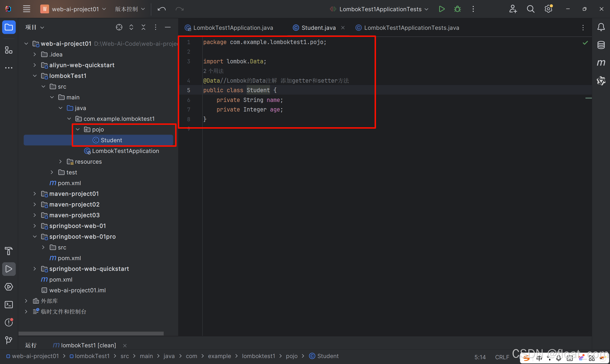The height and width of the screenshot is (364, 610).
Task: Click the Search Everywhere magnifier icon
Action: [530, 9]
